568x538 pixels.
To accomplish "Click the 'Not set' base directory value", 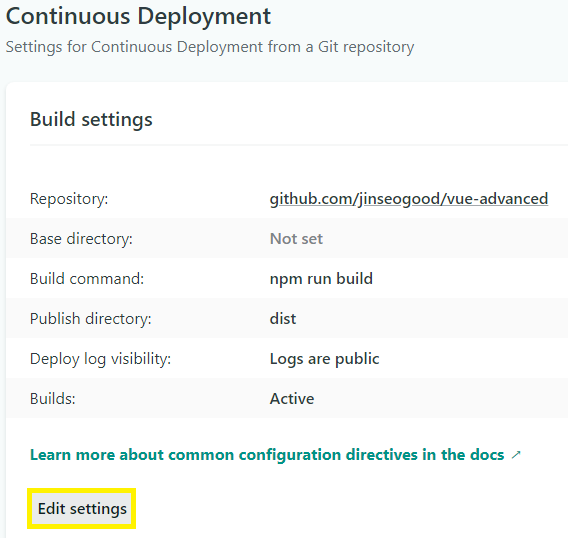I will click(296, 239).
